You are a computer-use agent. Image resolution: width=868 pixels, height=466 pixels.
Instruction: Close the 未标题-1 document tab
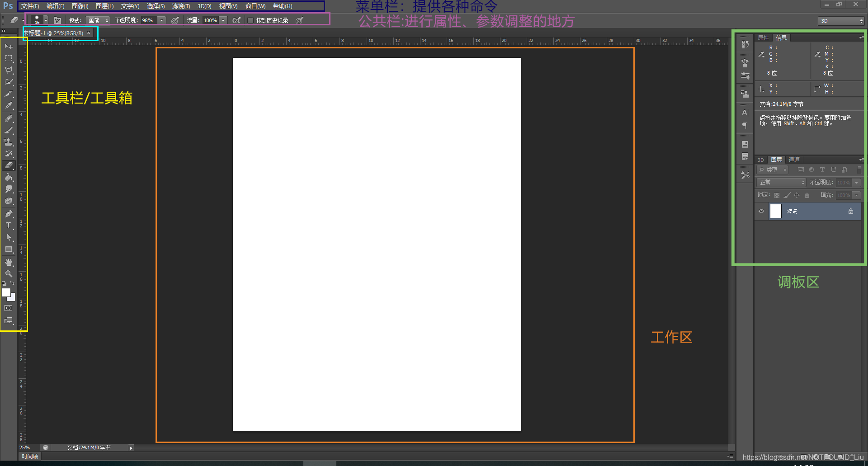tap(89, 33)
